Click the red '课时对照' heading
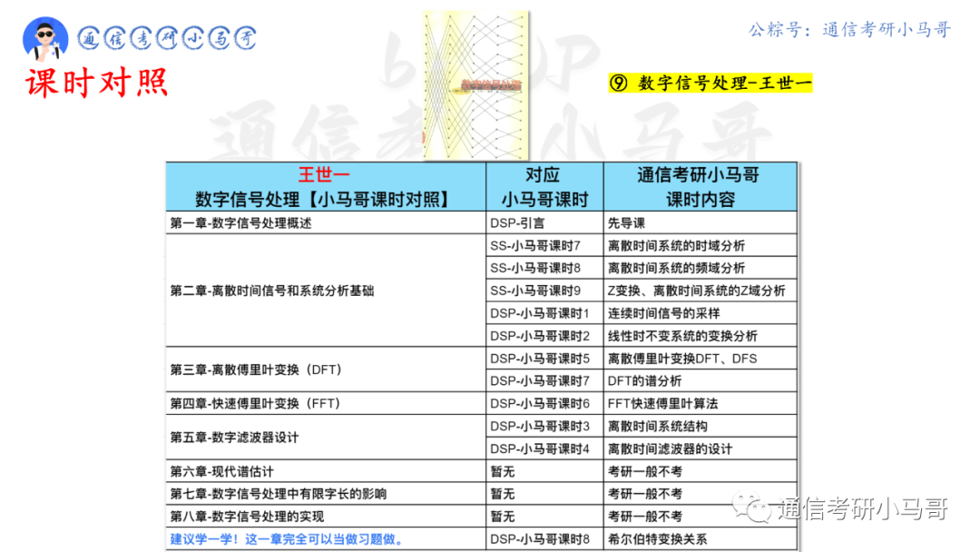This screenshot has width=980, height=552. 96,83
